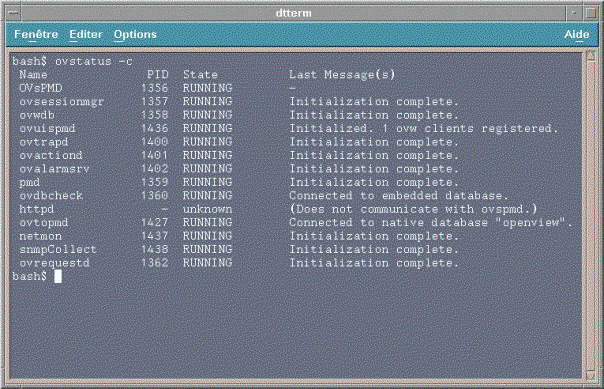Click 'Initialized. 1 ovw clients registered.' message
This screenshot has height=389, width=604.
(423, 128)
